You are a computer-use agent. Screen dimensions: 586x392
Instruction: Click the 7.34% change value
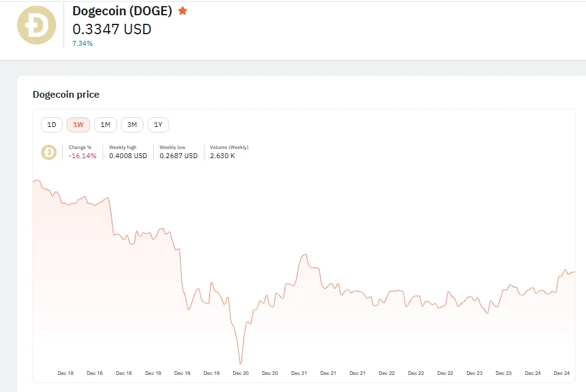(82, 43)
